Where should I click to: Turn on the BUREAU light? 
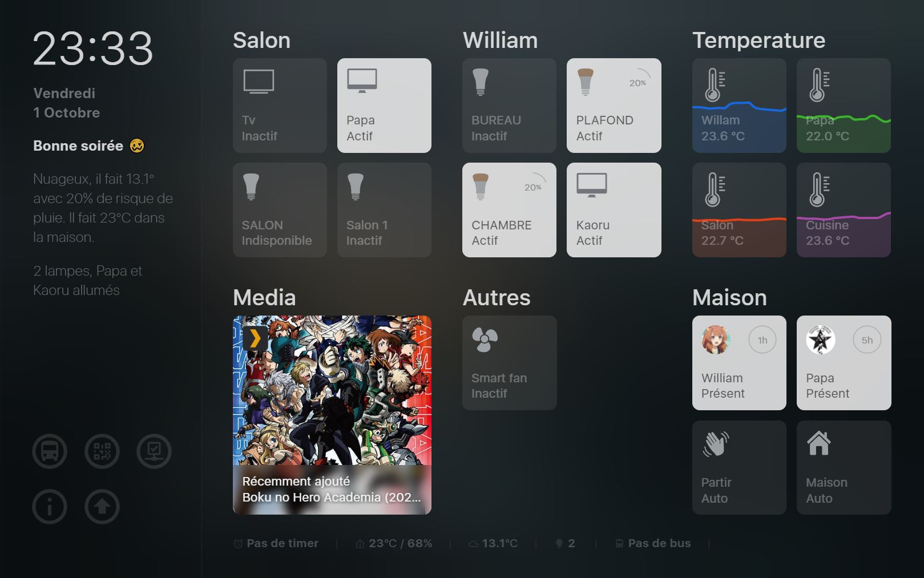(509, 105)
